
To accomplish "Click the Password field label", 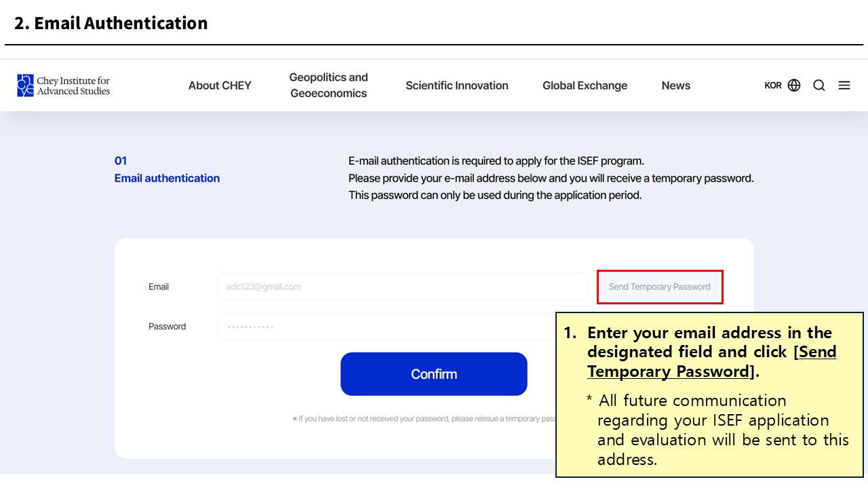I will point(167,327).
